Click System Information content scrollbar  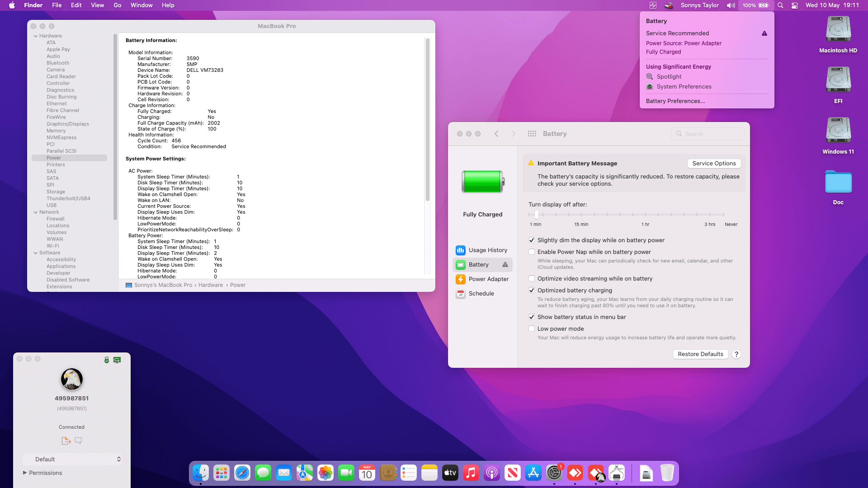(428, 120)
